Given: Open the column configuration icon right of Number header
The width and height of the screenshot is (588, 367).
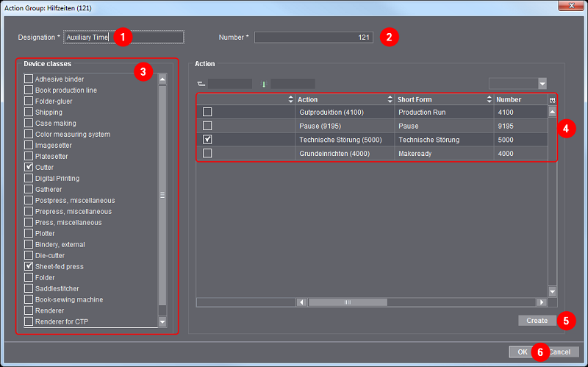Looking at the screenshot, I should click(552, 99).
